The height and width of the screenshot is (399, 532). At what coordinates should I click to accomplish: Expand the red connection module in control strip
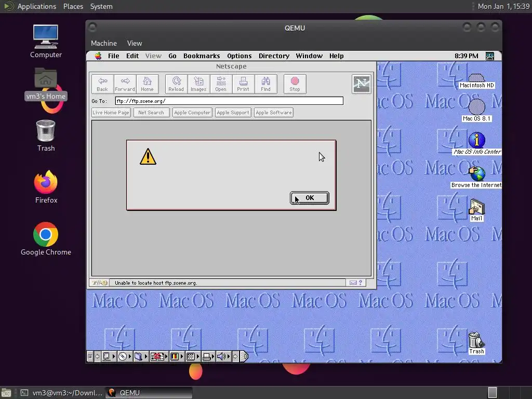click(159, 356)
